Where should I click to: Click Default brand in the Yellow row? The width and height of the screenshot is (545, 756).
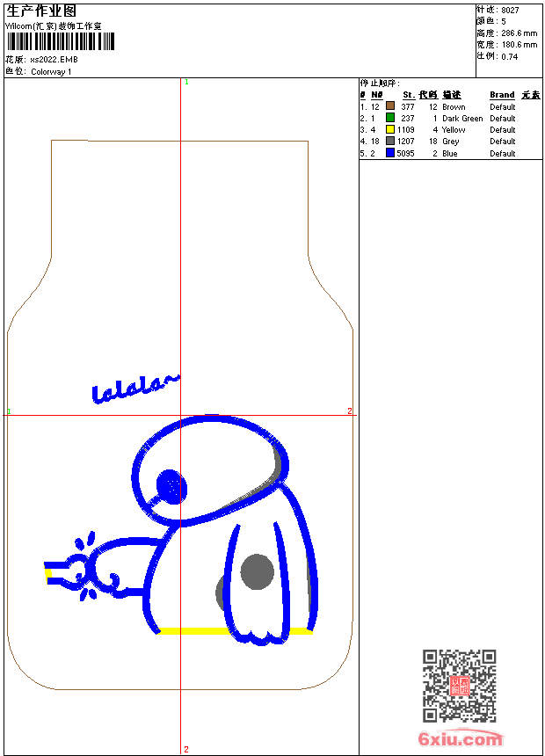click(503, 130)
